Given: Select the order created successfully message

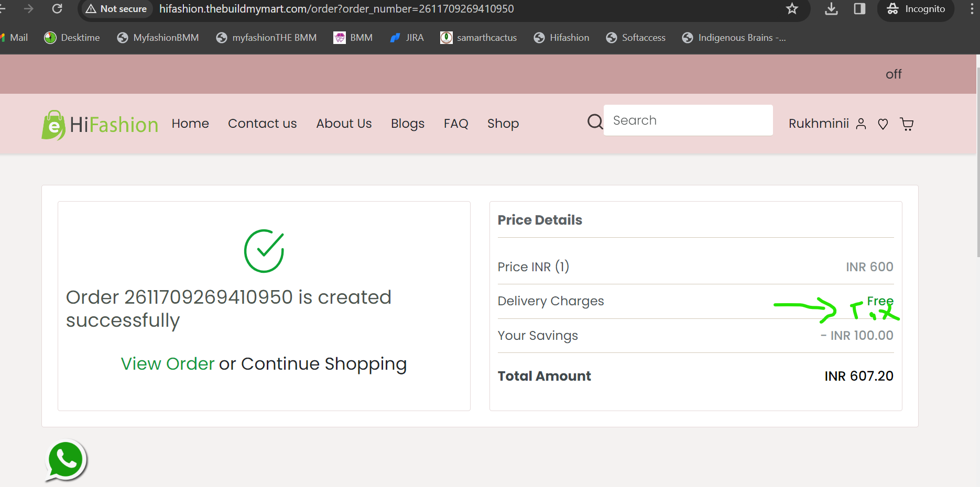Looking at the screenshot, I should click(x=228, y=308).
